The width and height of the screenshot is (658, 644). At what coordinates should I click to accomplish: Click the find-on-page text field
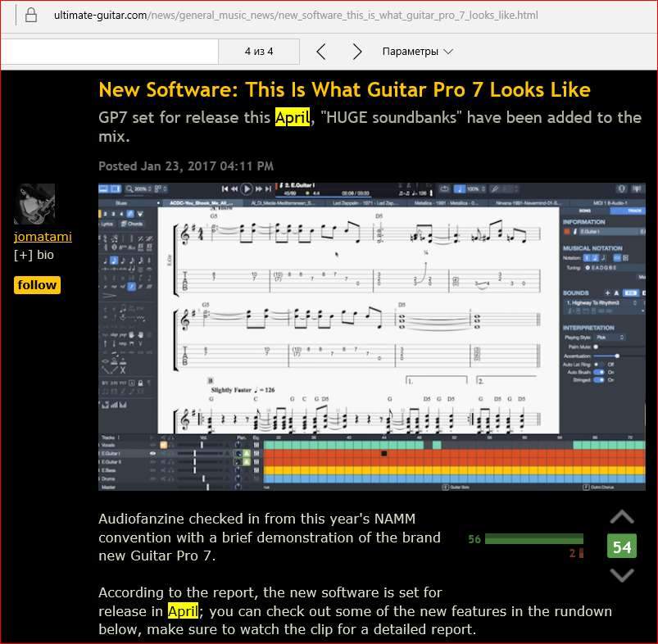click(x=109, y=52)
